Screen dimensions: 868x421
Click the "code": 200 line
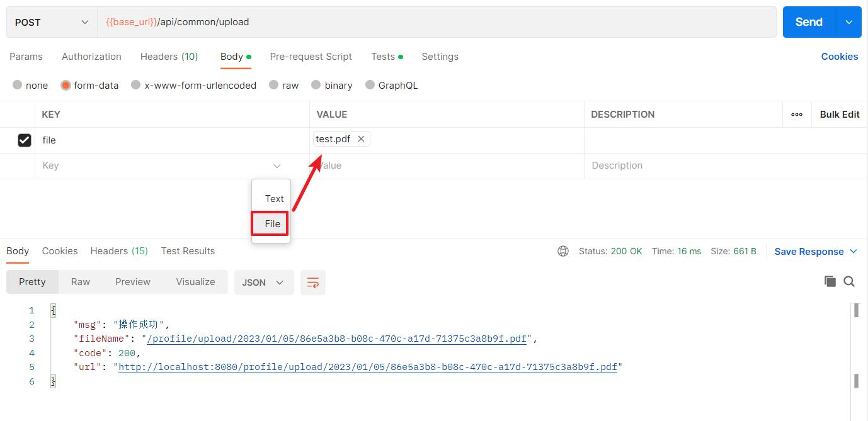(107, 353)
